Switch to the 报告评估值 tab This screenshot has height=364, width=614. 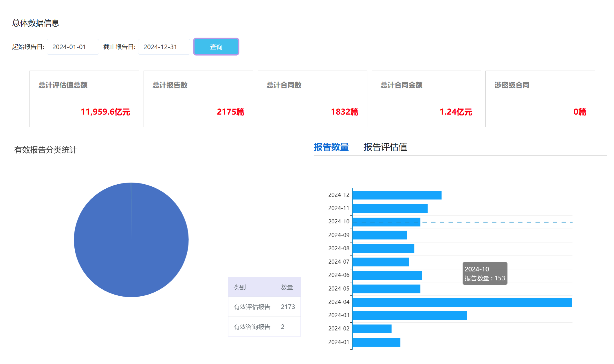click(385, 147)
